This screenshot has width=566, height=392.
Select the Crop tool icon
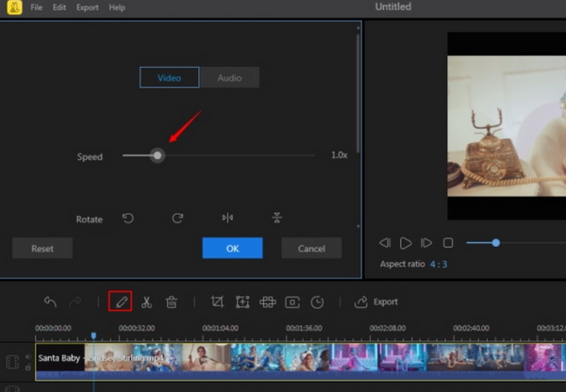(x=217, y=302)
